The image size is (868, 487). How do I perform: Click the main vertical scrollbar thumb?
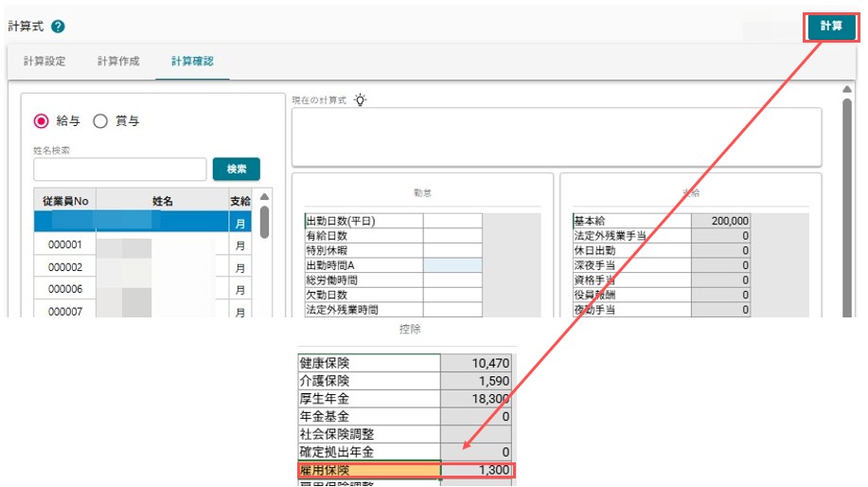click(847, 207)
